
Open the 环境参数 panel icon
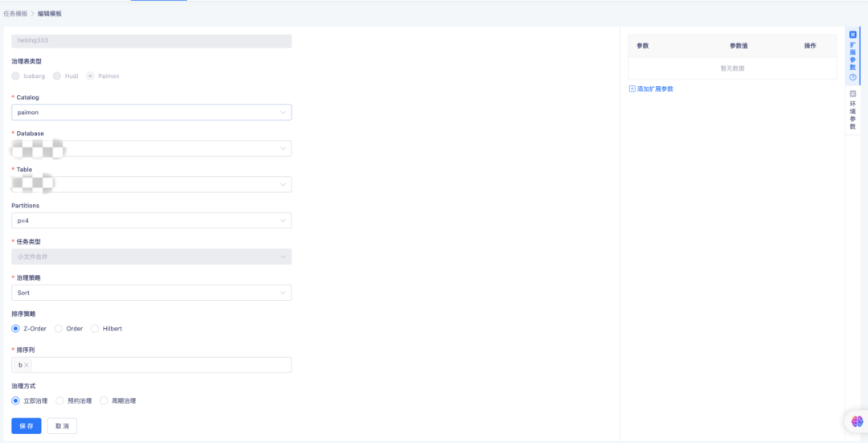click(853, 93)
